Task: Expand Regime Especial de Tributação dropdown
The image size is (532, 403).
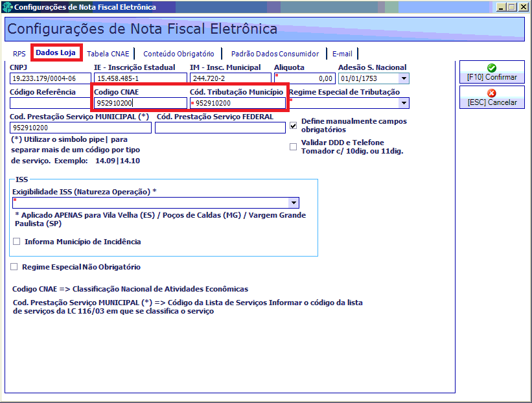Action: point(404,103)
